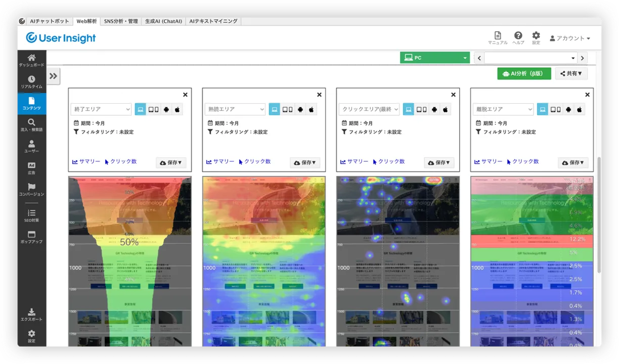
Task: Open the SEO対策 sidebar item
Action: (31, 215)
